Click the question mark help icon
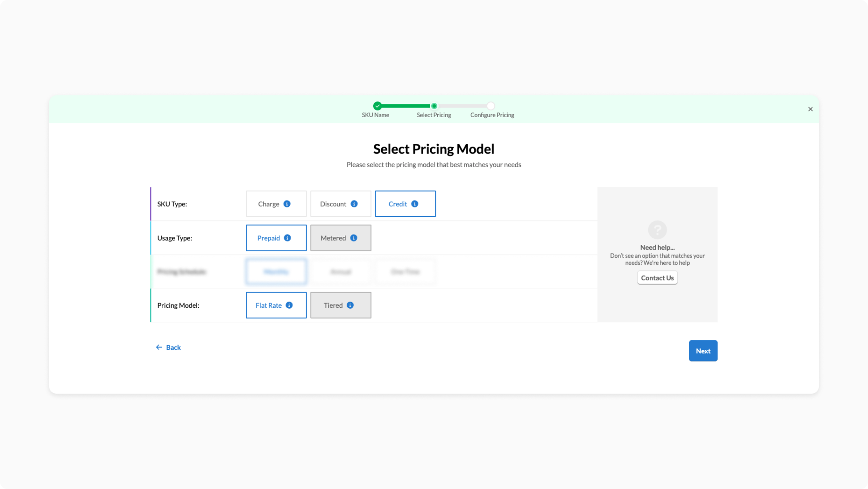This screenshot has height=489, width=868. point(657,230)
